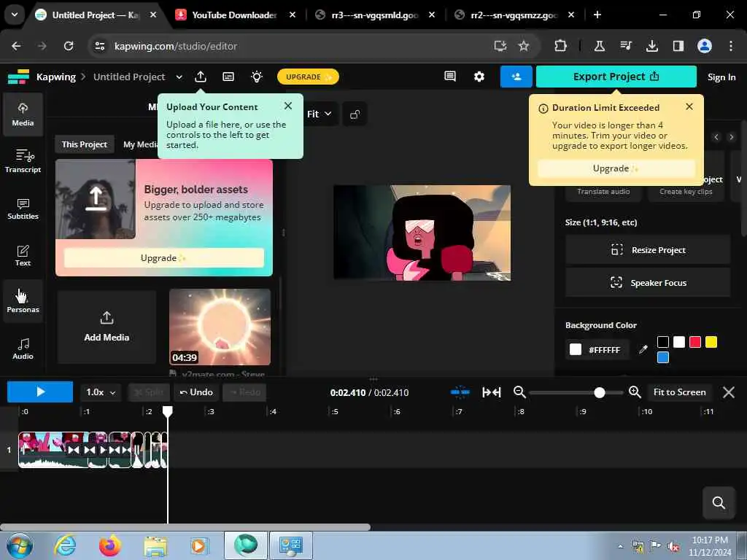Click the Speaker Focus button

(648, 283)
